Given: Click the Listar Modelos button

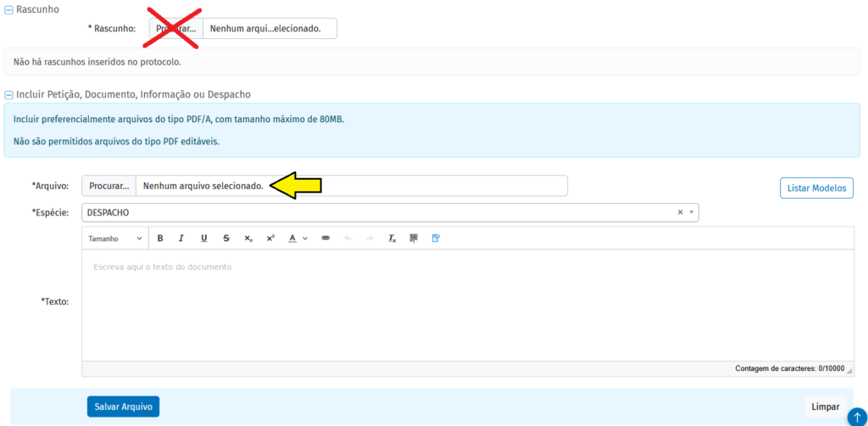Looking at the screenshot, I should coord(816,188).
